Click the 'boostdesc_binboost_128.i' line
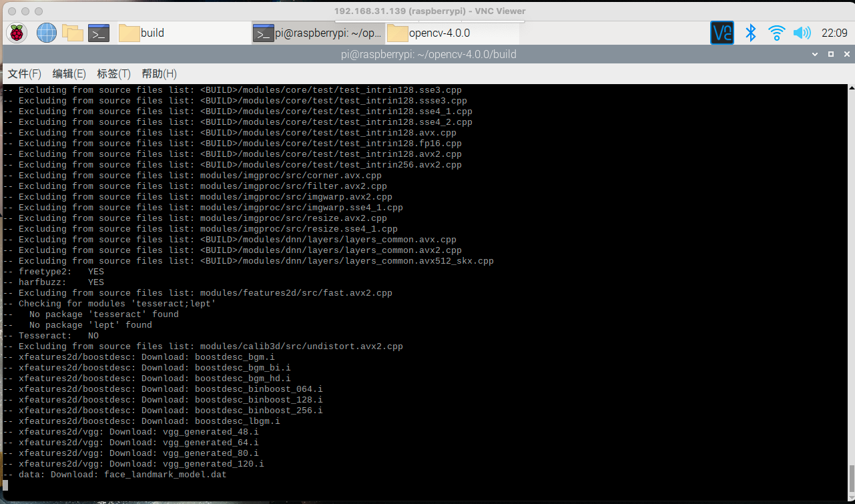This screenshot has height=504, width=855. tap(163, 400)
